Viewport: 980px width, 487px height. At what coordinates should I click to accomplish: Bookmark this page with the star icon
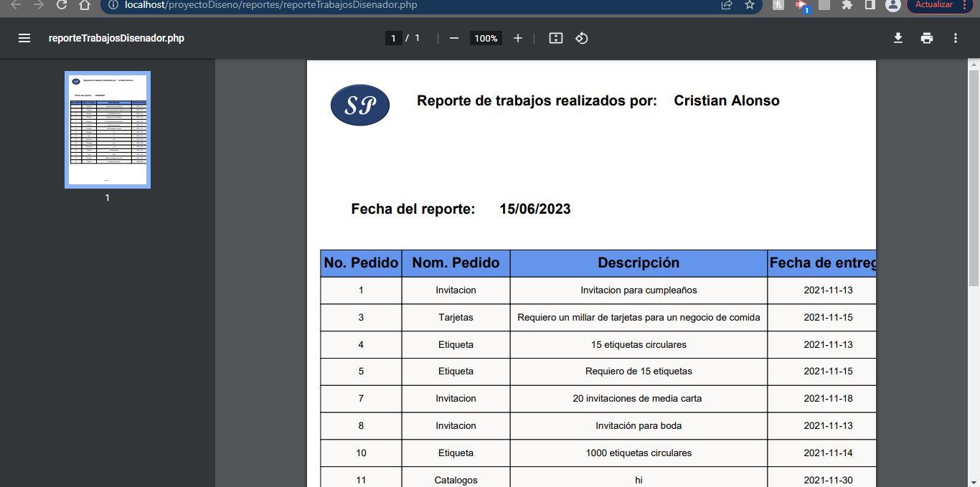750,5
